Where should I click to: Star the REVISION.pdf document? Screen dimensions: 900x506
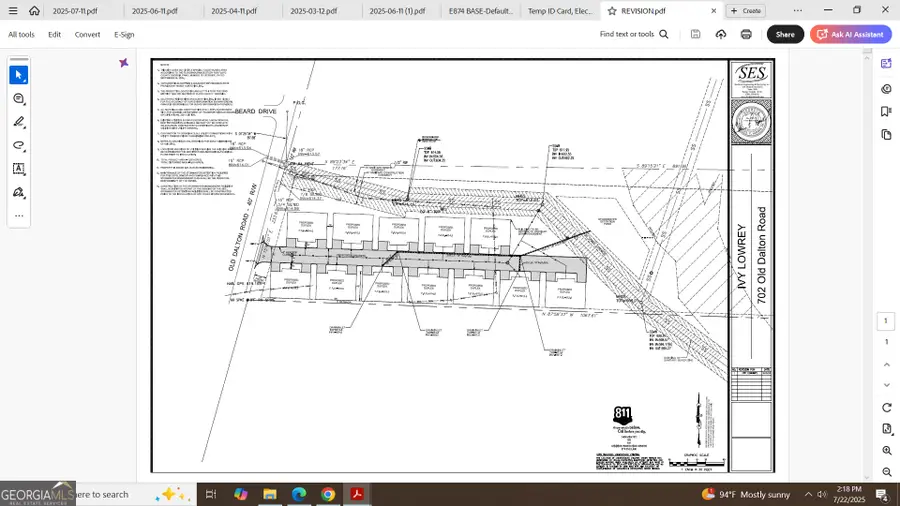pyautogui.click(x=612, y=11)
